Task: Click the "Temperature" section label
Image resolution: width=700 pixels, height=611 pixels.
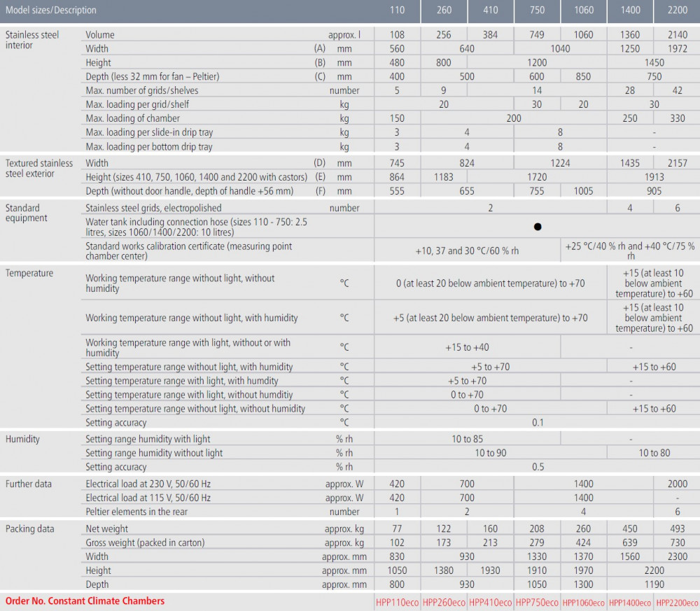Action: click(29, 273)
